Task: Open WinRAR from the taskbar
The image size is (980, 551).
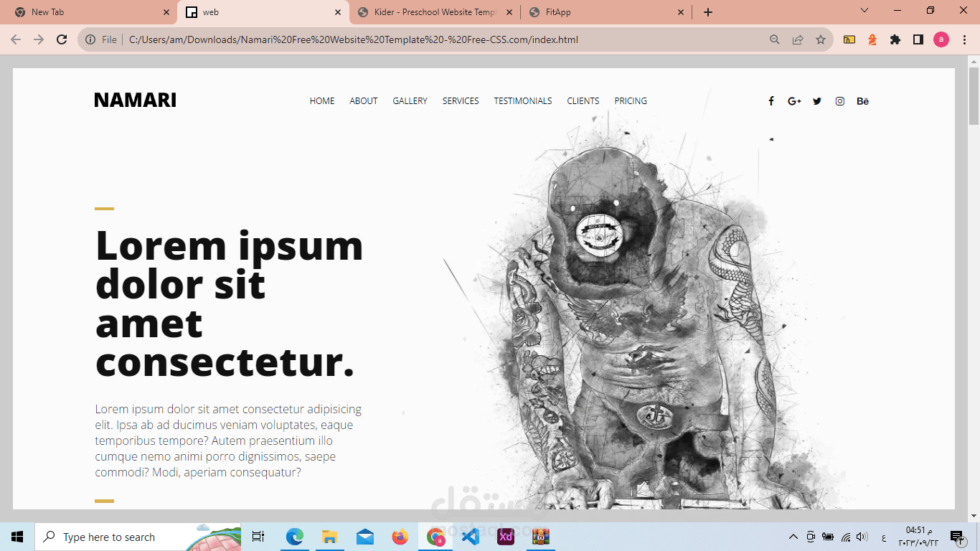Action: tap(541, 537)
